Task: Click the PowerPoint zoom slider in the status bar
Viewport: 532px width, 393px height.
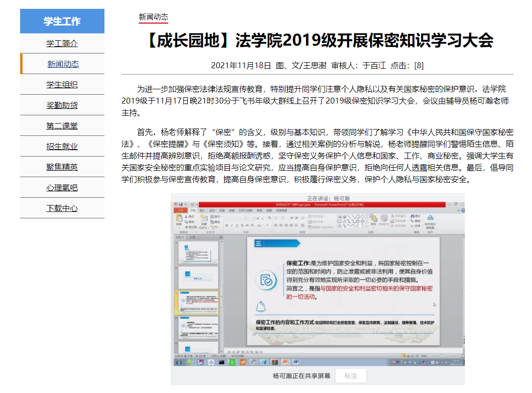Action: point(441,356)
